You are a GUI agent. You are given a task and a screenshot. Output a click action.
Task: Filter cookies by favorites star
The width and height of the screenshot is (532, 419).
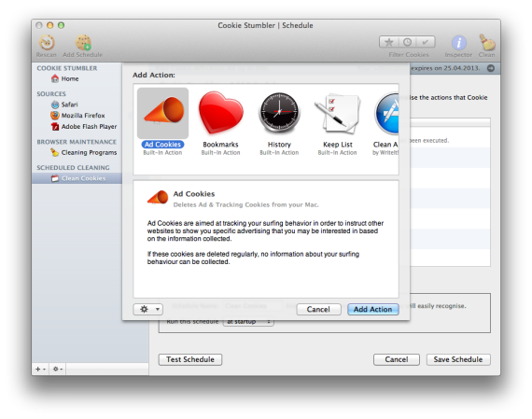tap(389, 42)
